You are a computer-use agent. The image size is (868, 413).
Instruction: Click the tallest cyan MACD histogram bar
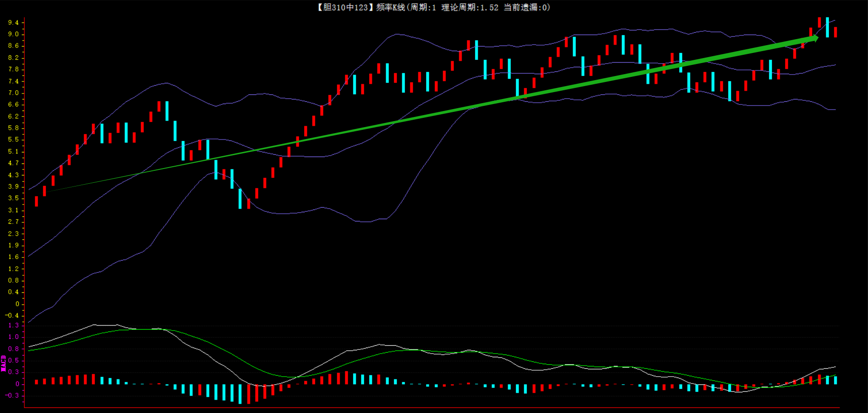click(x=240, y=393)
